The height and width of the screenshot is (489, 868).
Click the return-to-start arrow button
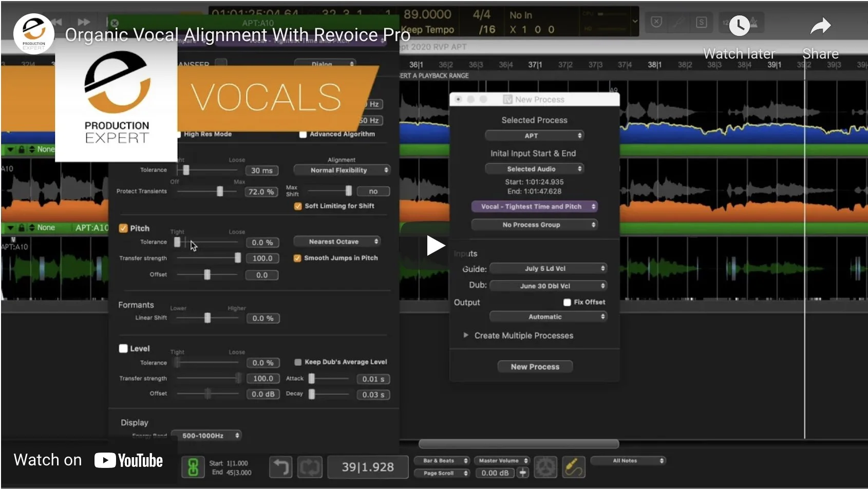tap(280, 467)
